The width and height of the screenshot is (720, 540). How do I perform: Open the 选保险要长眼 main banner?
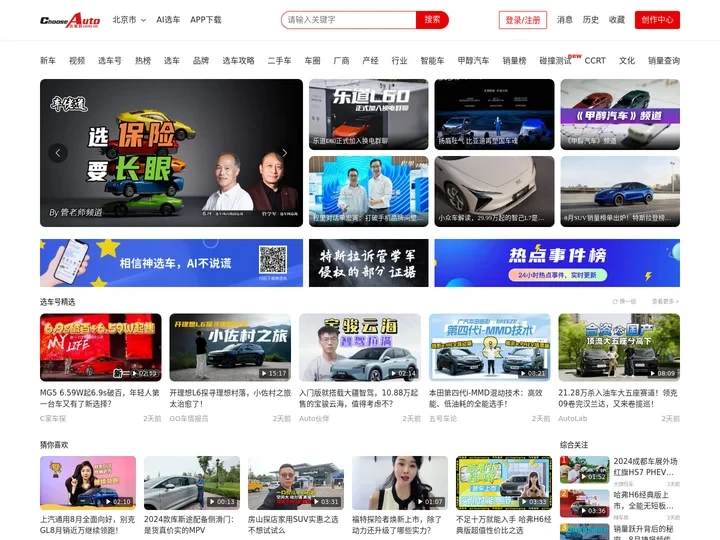pos(171,153)
